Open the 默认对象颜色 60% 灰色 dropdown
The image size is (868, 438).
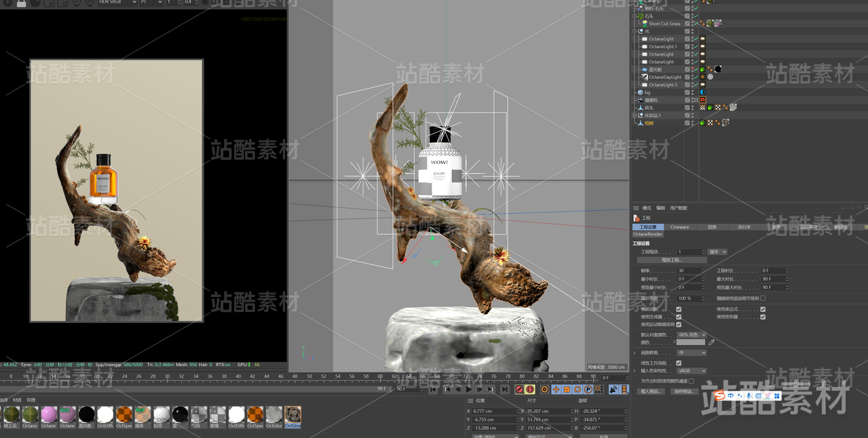[x=692, y=335]
